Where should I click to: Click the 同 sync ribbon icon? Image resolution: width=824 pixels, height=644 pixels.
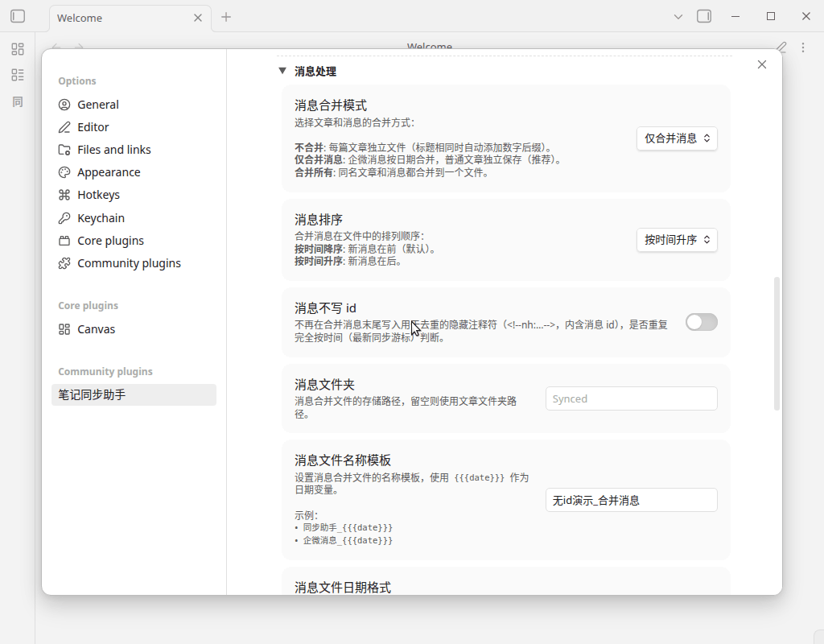coord(18,101)
